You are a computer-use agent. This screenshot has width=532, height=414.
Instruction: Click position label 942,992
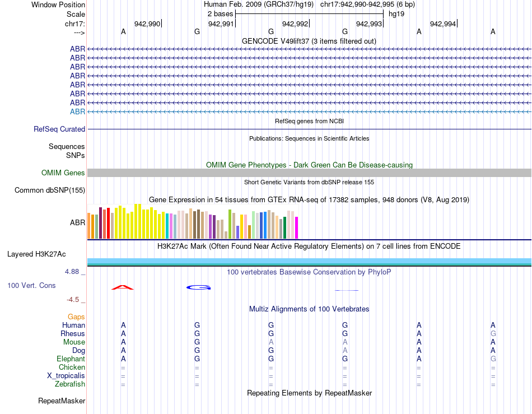[x=295, y=24]
